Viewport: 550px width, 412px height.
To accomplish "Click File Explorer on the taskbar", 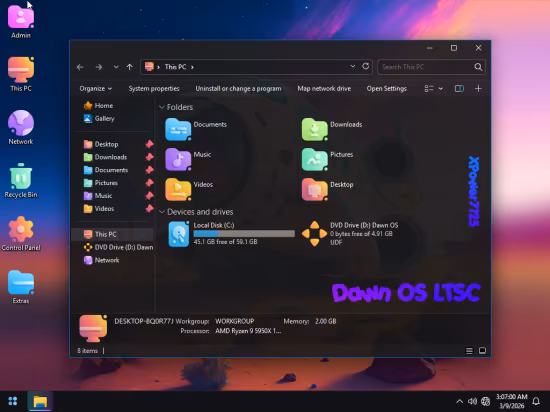I will point(40,401).
